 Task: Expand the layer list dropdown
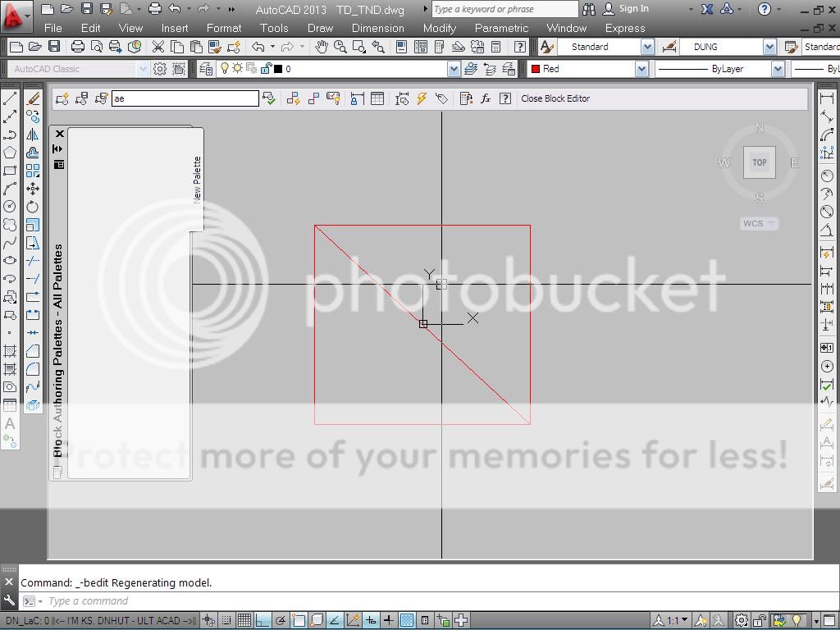pos(454,69)
